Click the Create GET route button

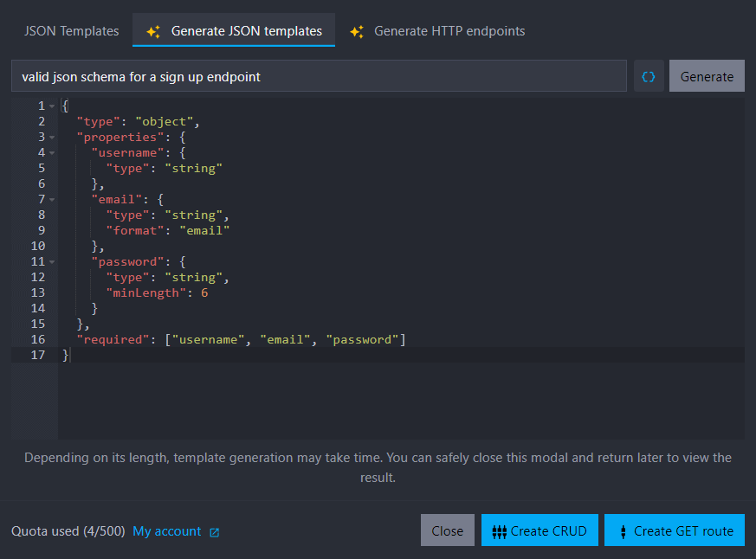tap(674, 530)
